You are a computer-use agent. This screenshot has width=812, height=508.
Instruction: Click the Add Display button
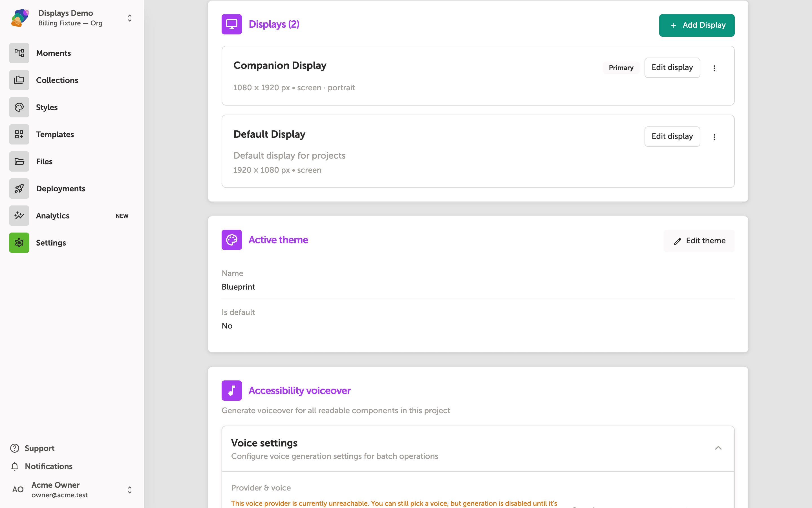697,25
